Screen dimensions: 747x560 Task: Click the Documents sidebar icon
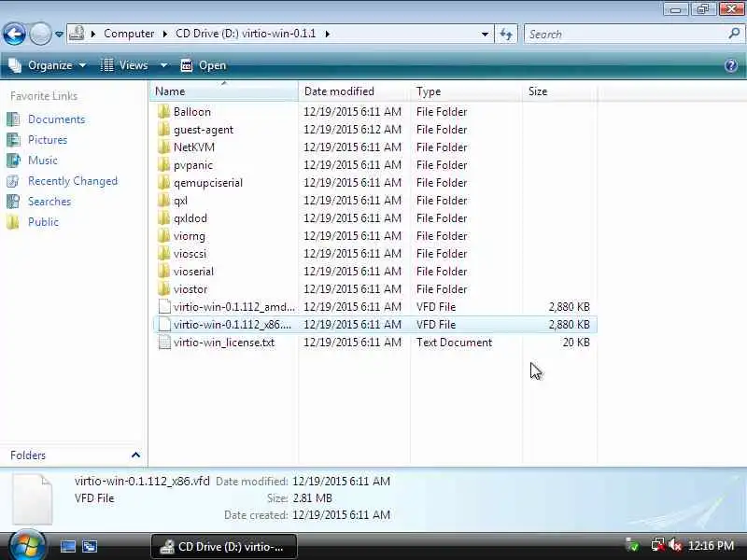(13, 119)
